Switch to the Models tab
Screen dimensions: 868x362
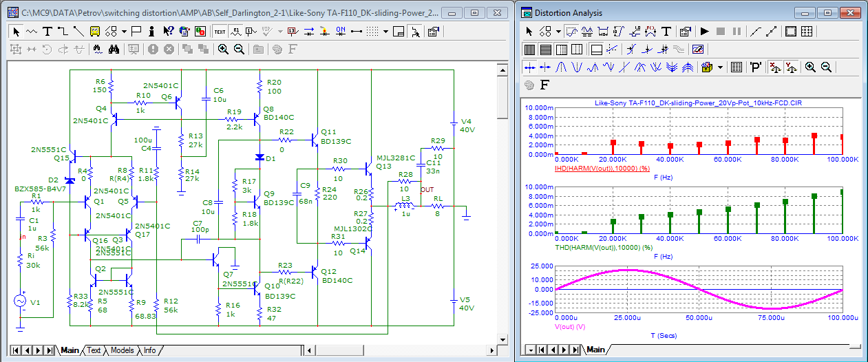click(122, 350)
